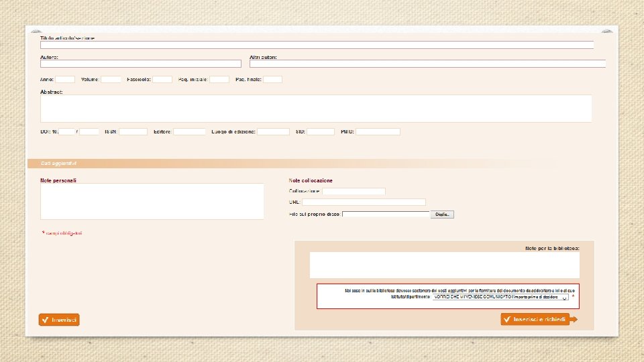Click the Fascicolo input field

click(x=162, y=80)
